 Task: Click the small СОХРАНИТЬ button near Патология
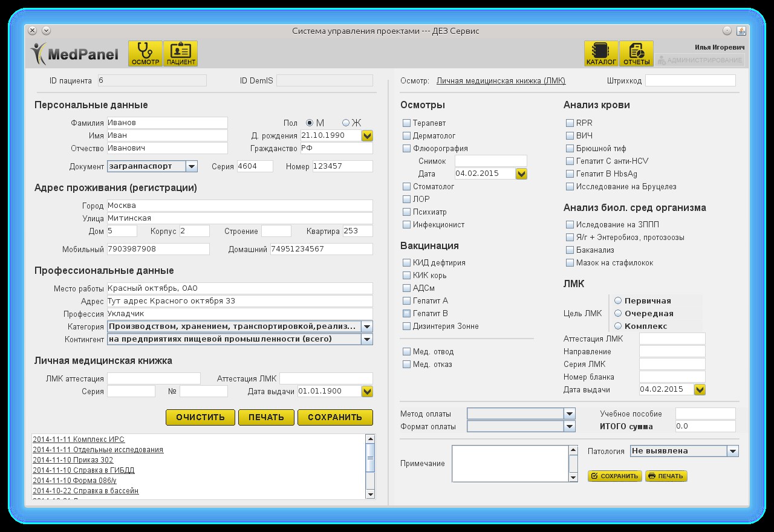pyautogui.click(x=615, y=476)
